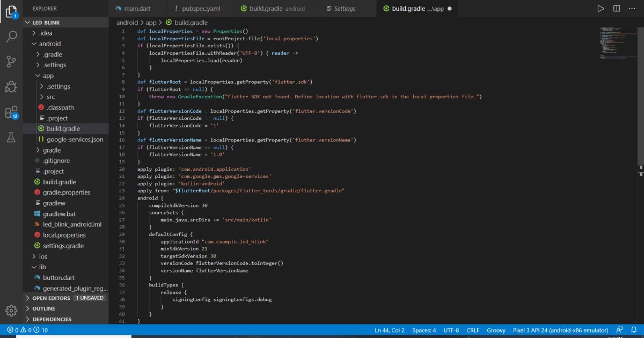
Task: Click line 24 'android {' in editor
Action: (150, 198)
